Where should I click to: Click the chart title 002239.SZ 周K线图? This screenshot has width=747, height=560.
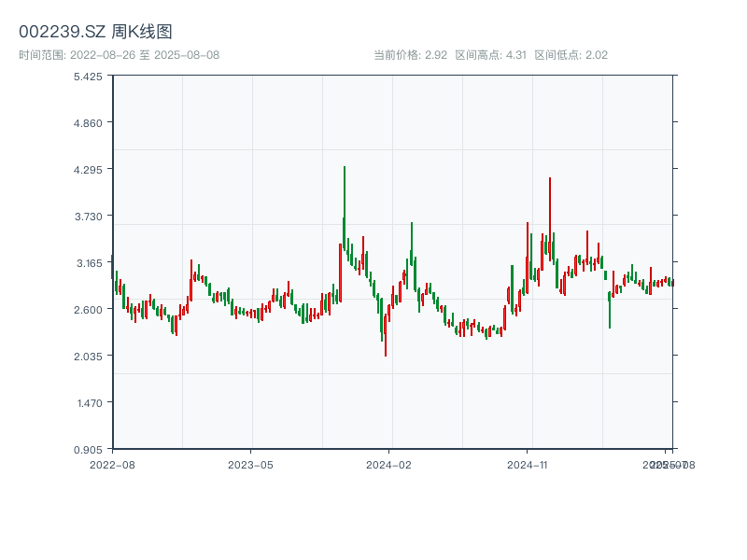click(95, 32)
